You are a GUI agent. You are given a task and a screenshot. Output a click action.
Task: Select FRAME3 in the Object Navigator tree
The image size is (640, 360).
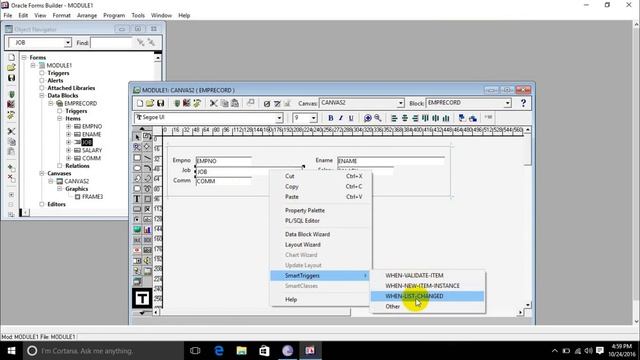point(93,197)
